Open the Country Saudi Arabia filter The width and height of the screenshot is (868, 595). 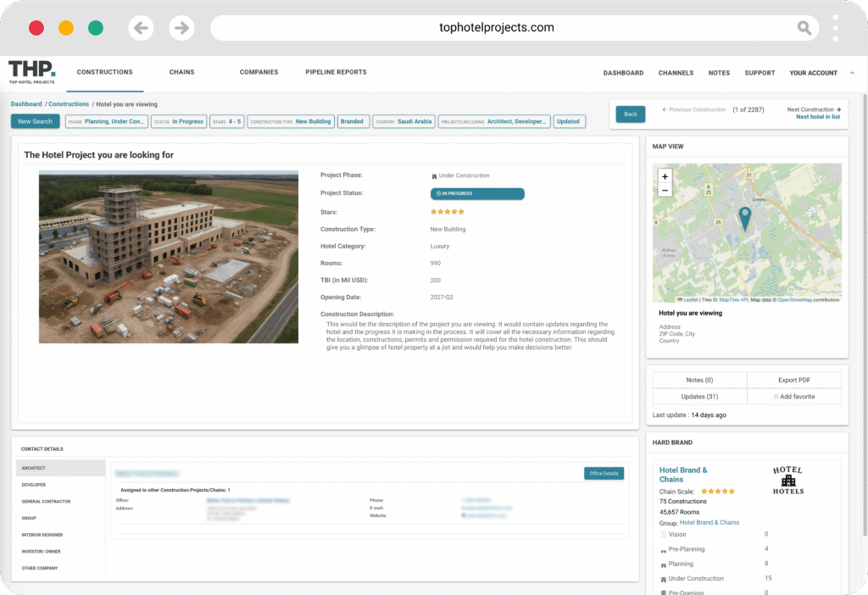(x=403, y=121)
